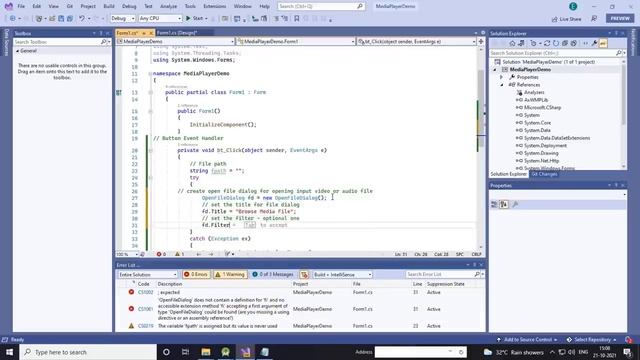Click the Save All toolbar icon
This screenshot has width=640, height=360.
click(70, 18)
